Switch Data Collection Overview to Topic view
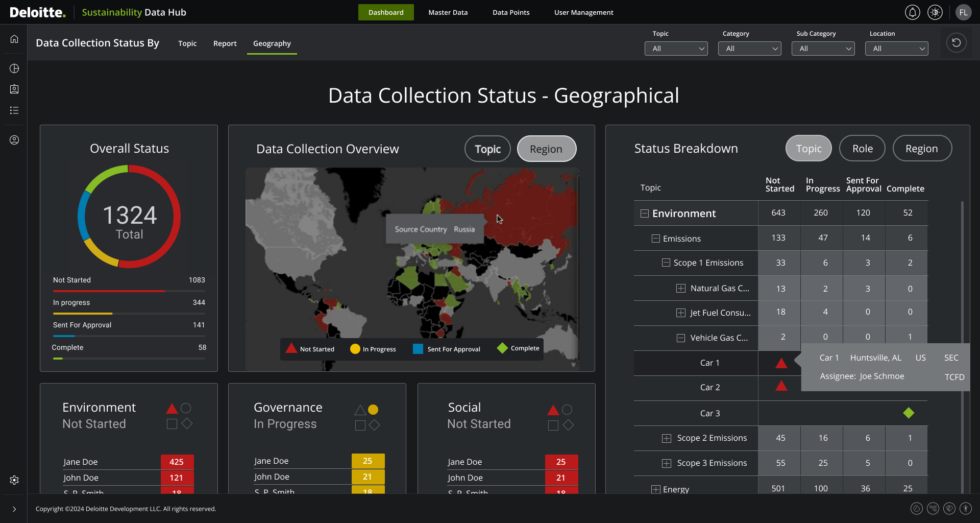The width and height of the screenshot is (980, 523). 487,149
